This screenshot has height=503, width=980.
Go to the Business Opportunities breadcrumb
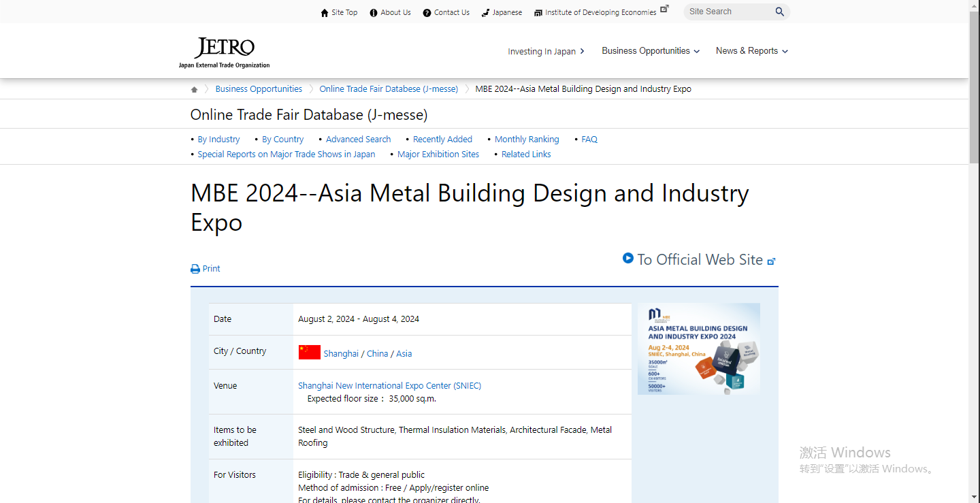click(x=259, y=89)
